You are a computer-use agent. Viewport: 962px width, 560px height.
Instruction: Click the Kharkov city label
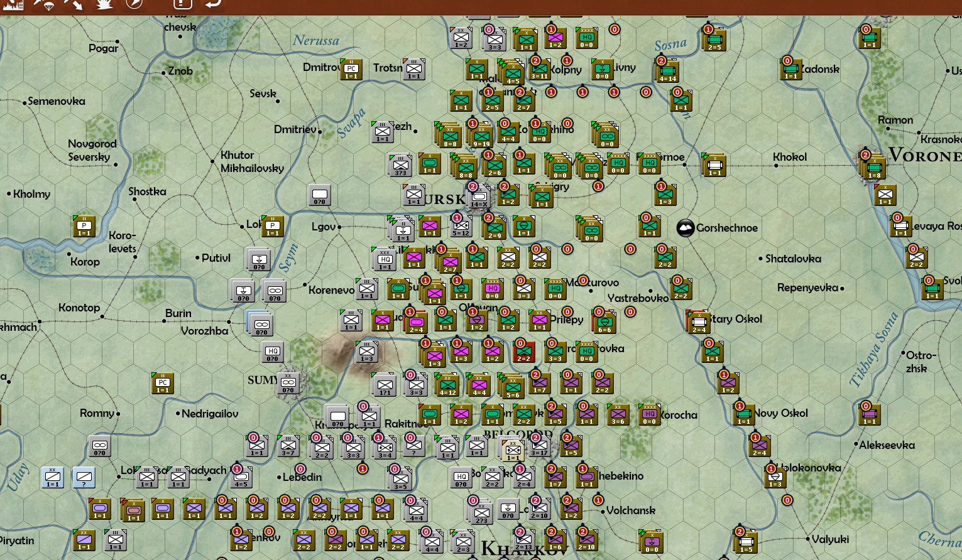click(525, 549)
